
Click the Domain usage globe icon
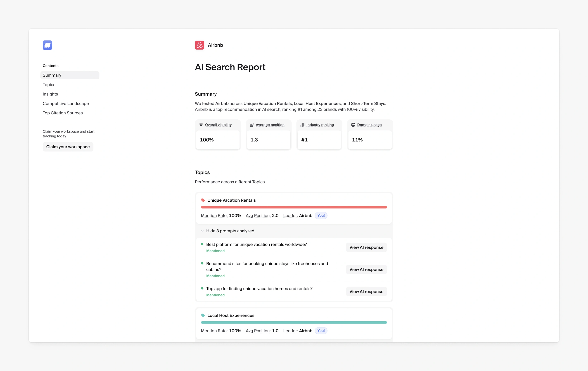353,125
